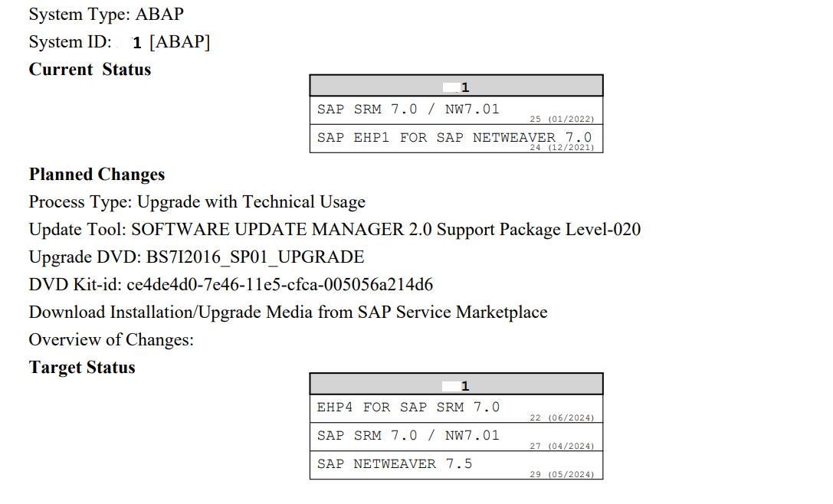Click 'Process Type: Upgrade with Technical Usage' line
This screenshot has width=833, height=504.
(x=197, y=202)
